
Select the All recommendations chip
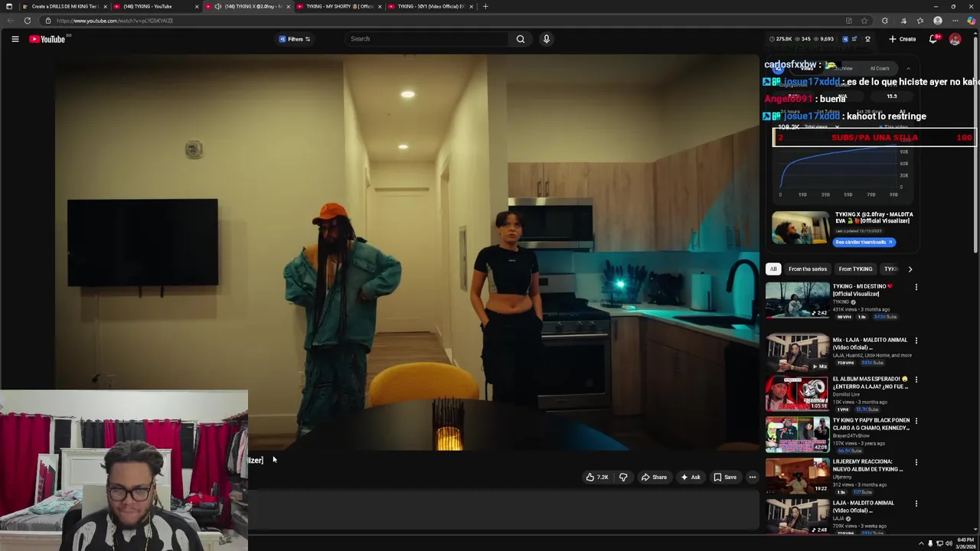pos(773,269)
